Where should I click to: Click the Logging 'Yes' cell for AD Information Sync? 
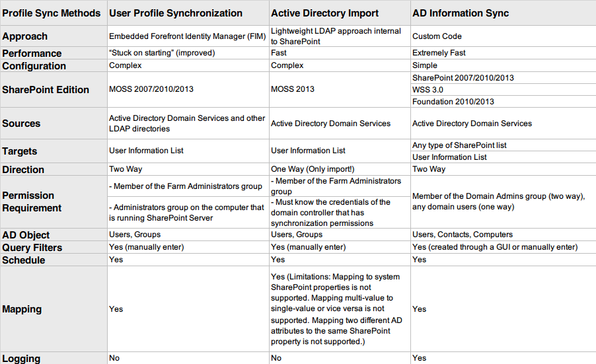[x=503, y=358]
